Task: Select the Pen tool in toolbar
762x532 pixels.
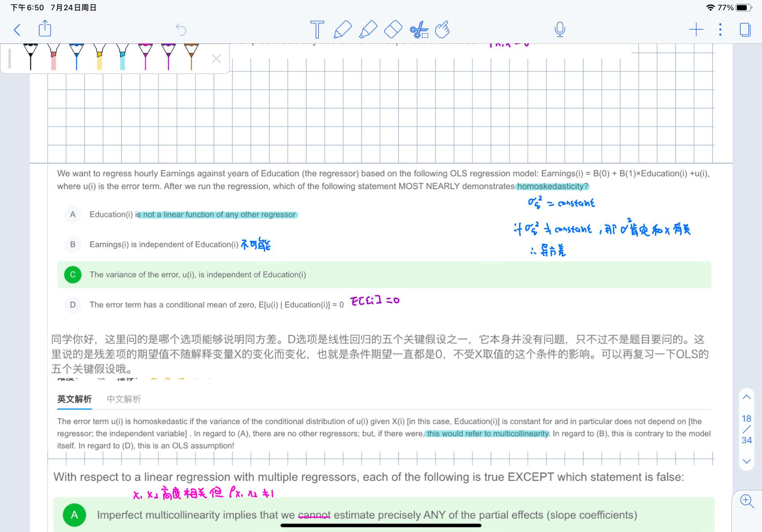Action: click(x=342, y=29)
